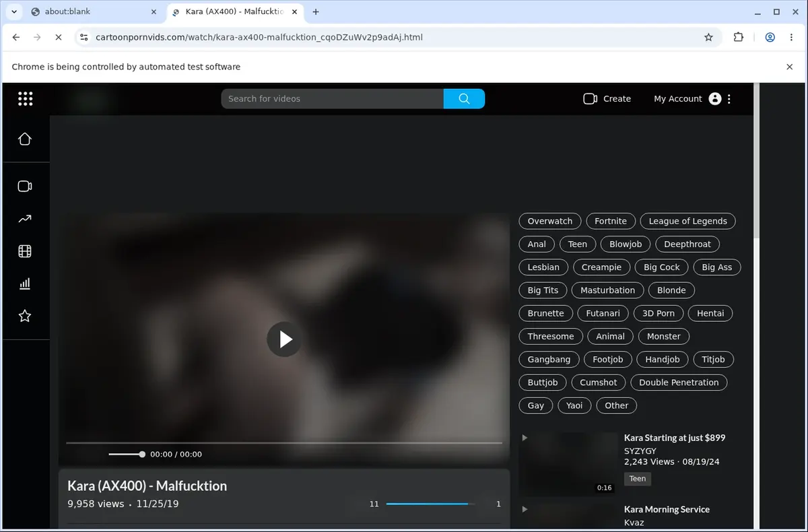
Task: Open the star favorites sidebar icon
Action: [x=25, y=316]
